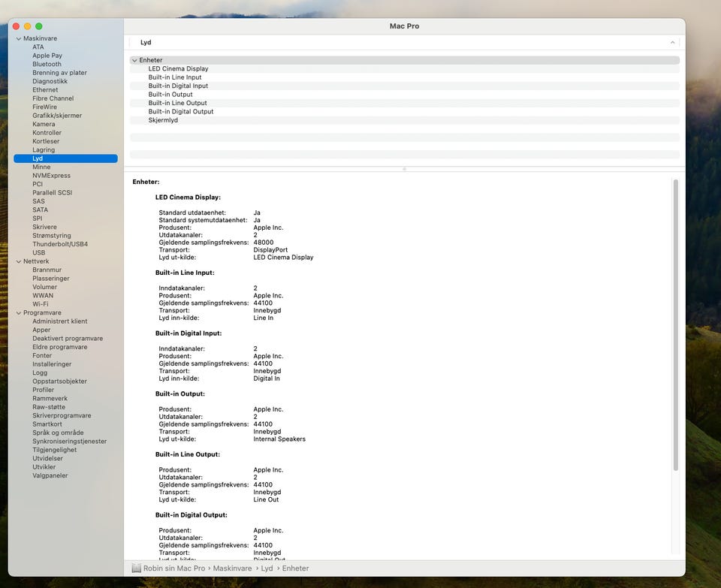Click the green zoom window button

(39, 26)
